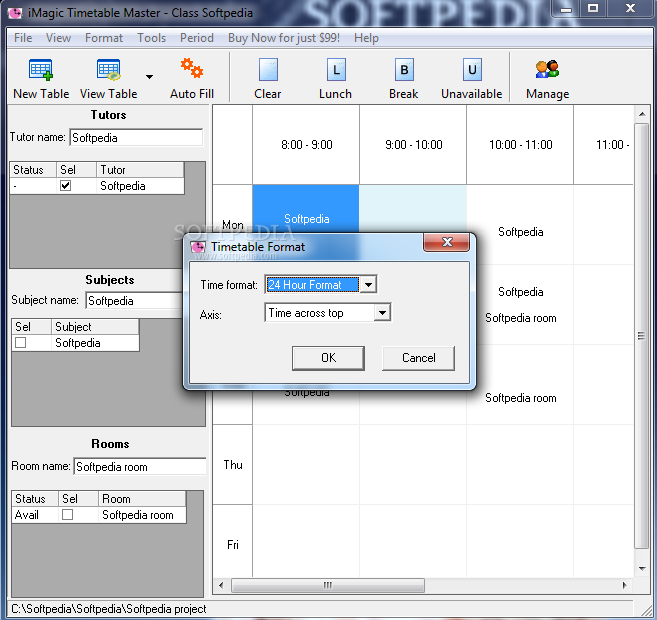Select the Lunch period tool
Image resolution: width=657 pixels, height=620 pixels.
pyautogui.click(x=336, y=70)
